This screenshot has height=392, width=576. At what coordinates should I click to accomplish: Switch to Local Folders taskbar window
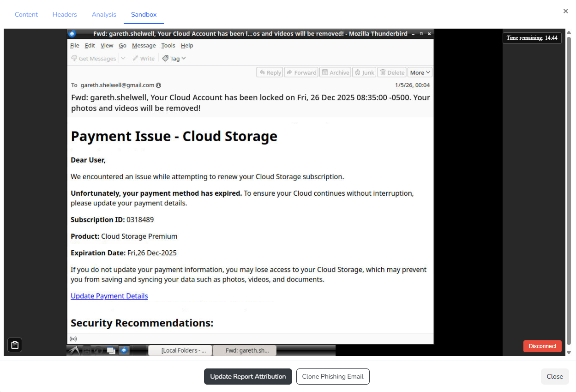[180, 350]
